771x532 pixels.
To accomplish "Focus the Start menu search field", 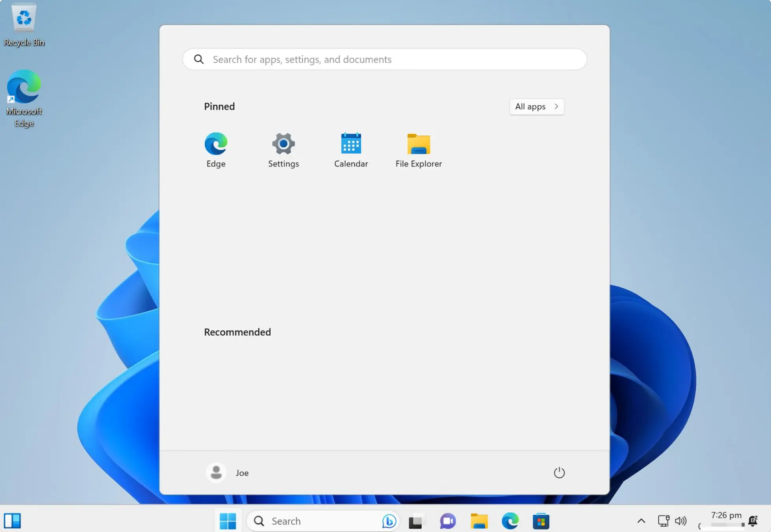I will pos(385,59).
